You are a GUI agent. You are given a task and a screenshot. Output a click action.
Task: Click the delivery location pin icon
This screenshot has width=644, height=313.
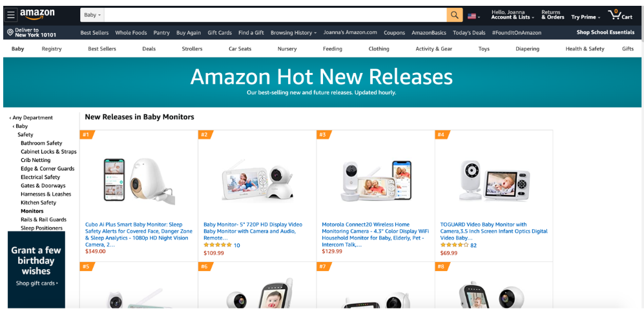[10, 32]
